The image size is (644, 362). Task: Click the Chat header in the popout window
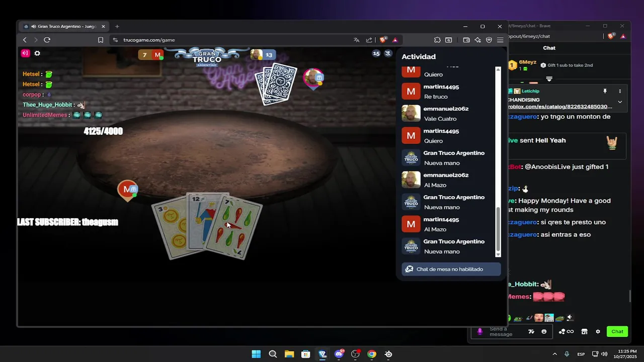coord(549,48)
